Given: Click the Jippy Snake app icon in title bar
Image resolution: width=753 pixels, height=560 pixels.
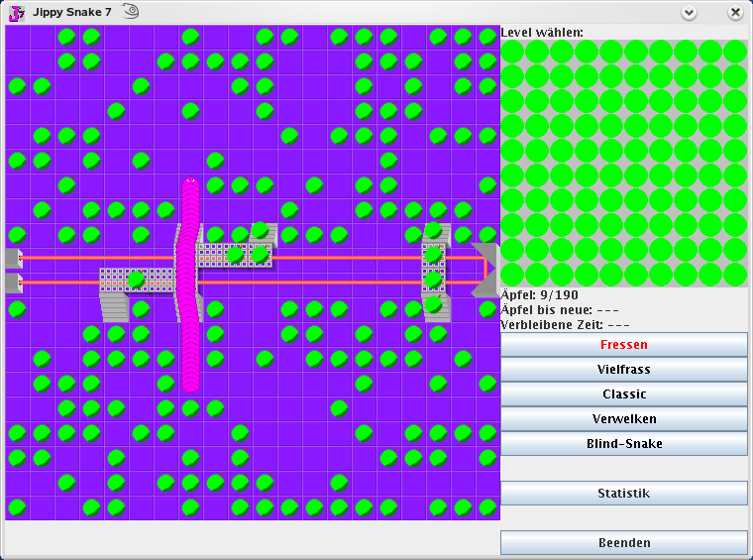Looking at the screenshot, I should (17, 13).
